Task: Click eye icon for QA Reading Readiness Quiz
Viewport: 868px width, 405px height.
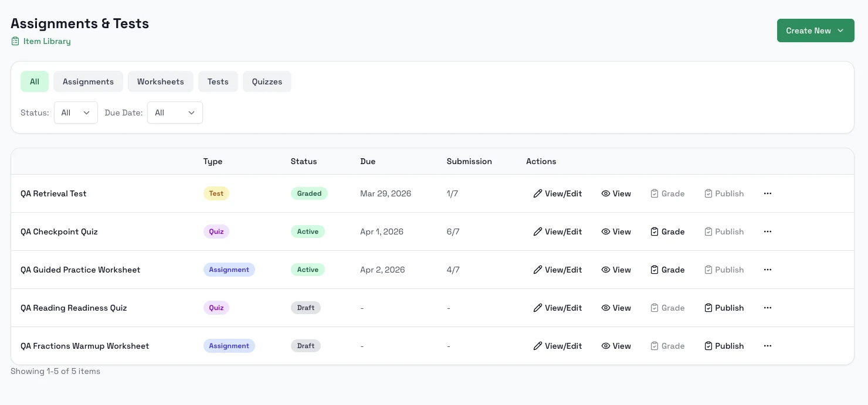Action: [606, 308]
